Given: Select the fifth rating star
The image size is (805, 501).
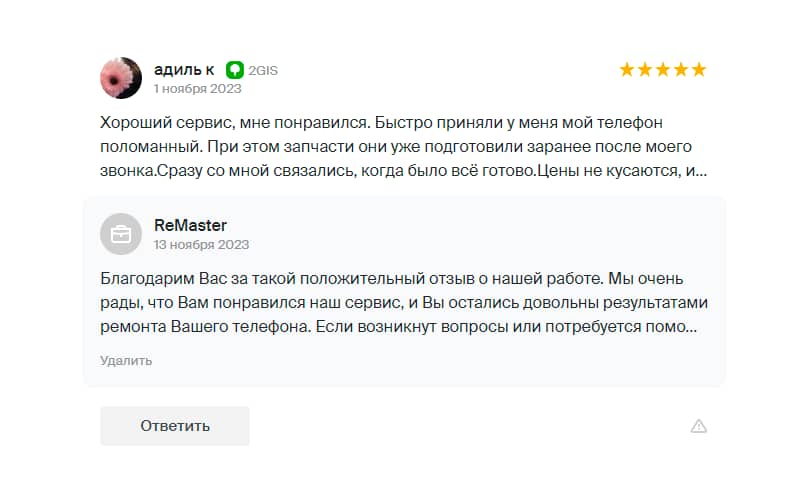Looking at the screenshot, I should (699, 70).
